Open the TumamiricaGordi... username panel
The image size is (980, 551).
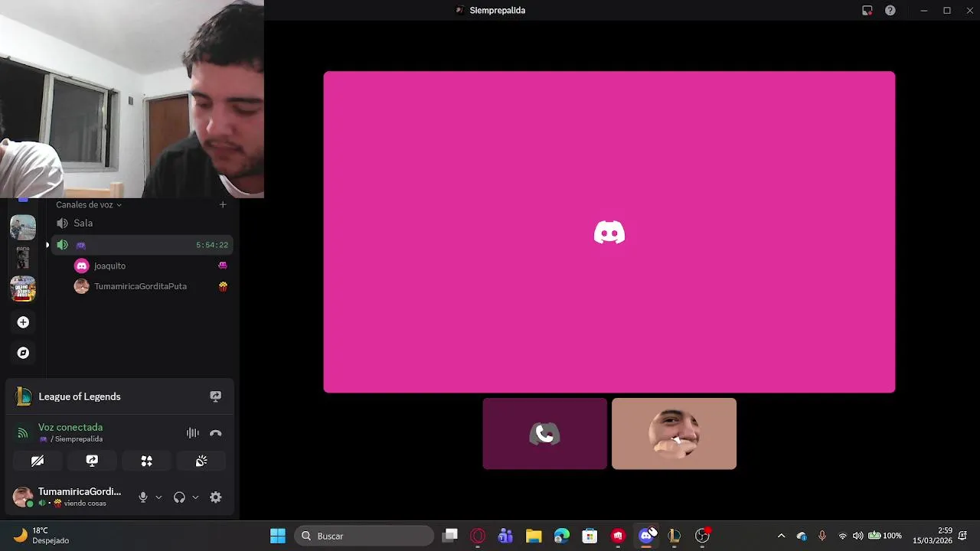(x=80, y=491)
